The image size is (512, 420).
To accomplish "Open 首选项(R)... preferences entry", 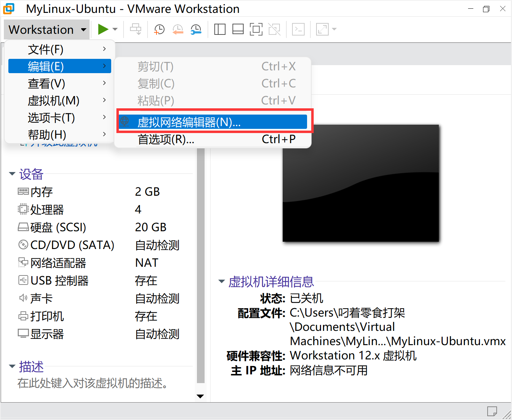I will (x=213, y=139).
